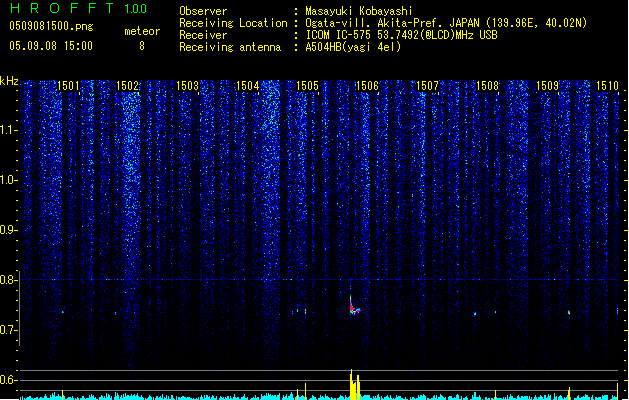Screen dimensions: 629x400
Task: Click the 1501 time marker
Action: coord(68,86)
